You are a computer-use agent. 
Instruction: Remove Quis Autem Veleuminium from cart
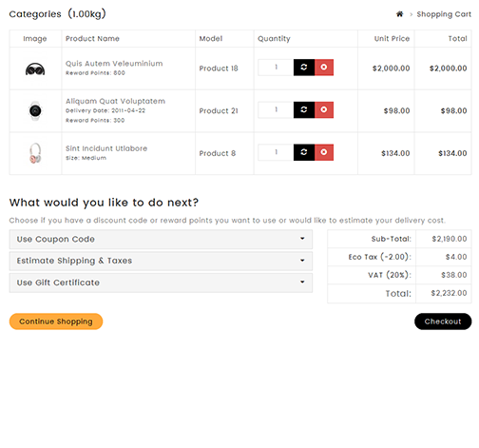pos(324,68)
